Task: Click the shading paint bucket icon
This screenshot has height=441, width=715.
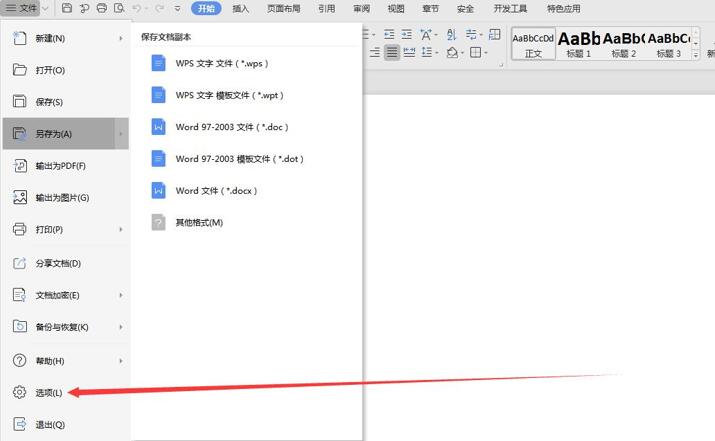Action: tap(452, 52)
